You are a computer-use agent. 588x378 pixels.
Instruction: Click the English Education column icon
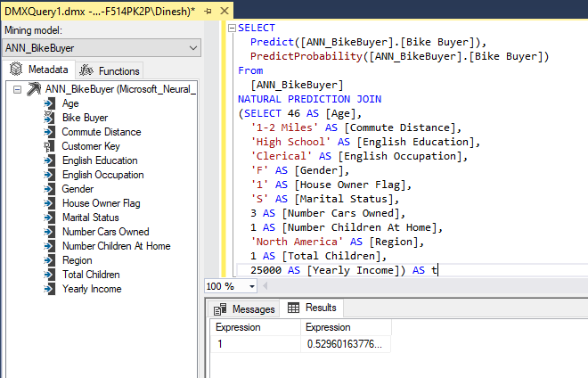[x=49, y=160]
